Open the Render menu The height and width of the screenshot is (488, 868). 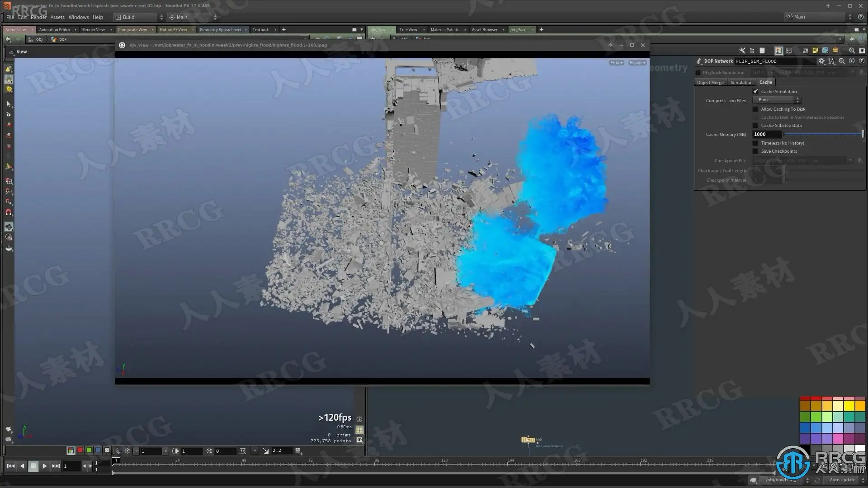click(38, 17)
